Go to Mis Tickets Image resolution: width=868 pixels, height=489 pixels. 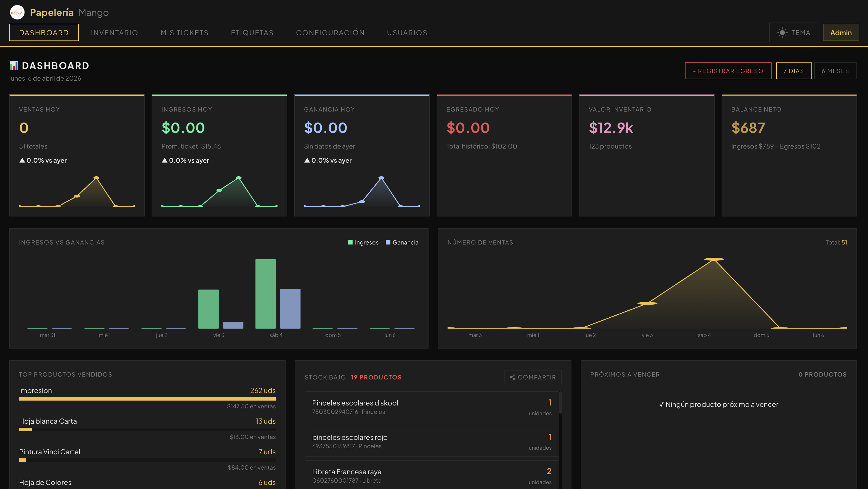[x=184, y=33]
